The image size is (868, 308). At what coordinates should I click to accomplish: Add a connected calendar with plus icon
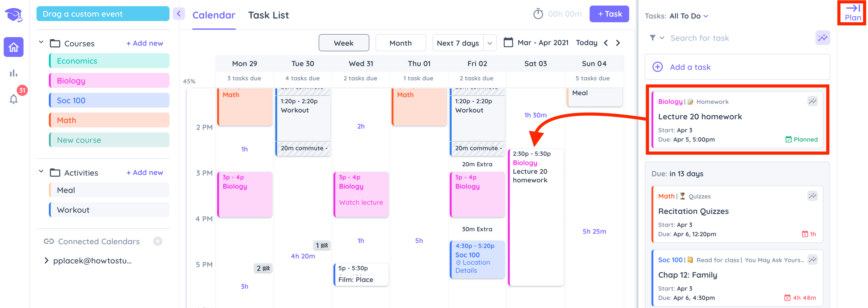(157, 241)
